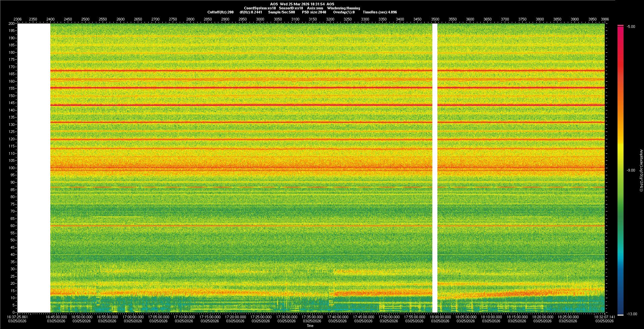Click the Cuttoff(Hz):200 header text
The height and width of the screenshot is (329, 644).
click(220, 12)
